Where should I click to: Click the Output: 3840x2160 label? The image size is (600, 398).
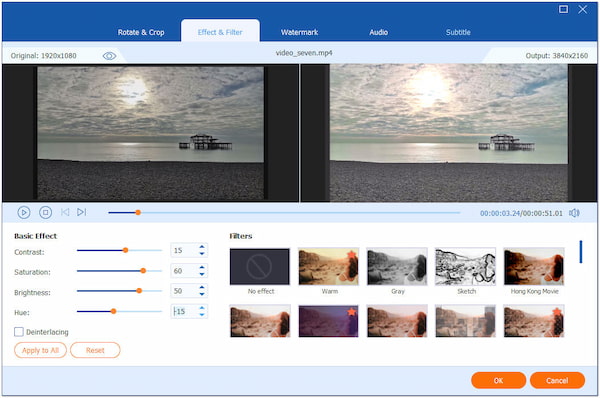pyautogui.click(x=556, y=56)
